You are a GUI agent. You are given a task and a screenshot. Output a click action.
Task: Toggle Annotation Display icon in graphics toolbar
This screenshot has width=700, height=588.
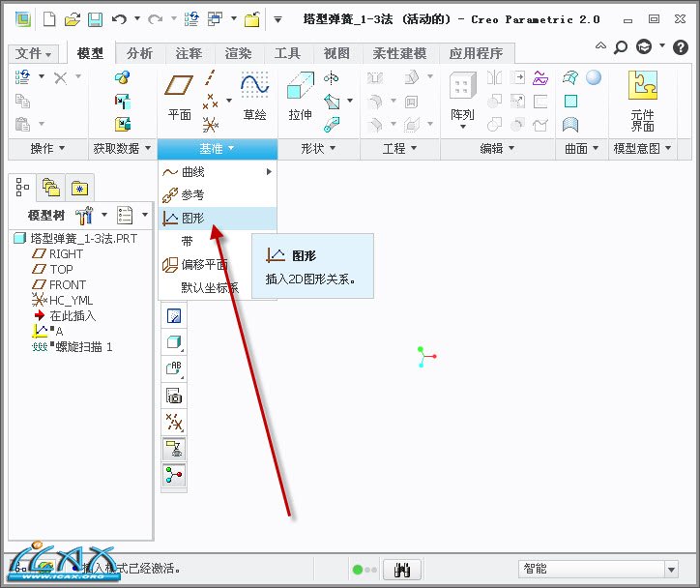coord(174,449)
